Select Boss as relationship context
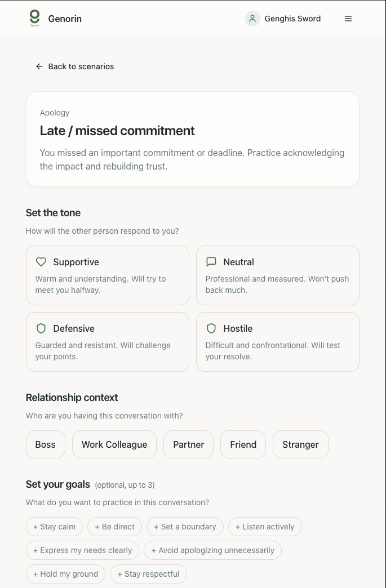 pos(46,444)
